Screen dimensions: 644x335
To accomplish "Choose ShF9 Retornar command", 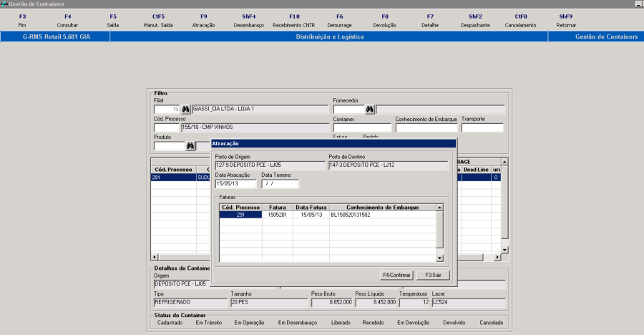I will (x=566, y=21).
